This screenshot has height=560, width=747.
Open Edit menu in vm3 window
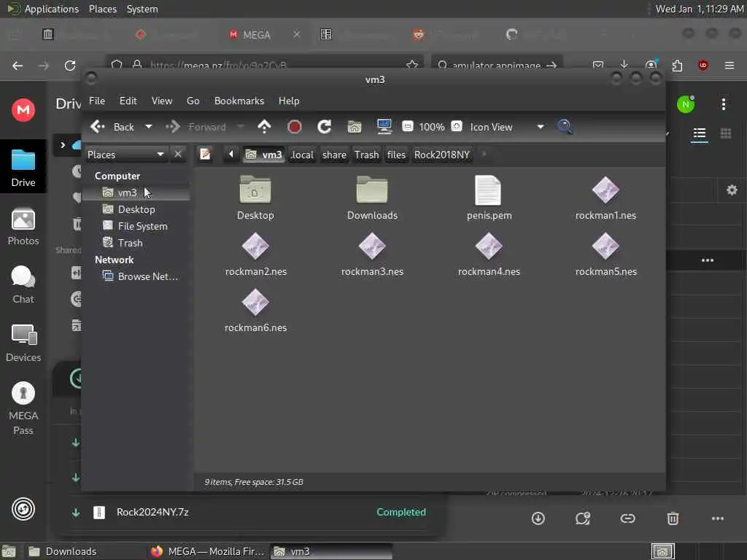(x=128, y=101)
